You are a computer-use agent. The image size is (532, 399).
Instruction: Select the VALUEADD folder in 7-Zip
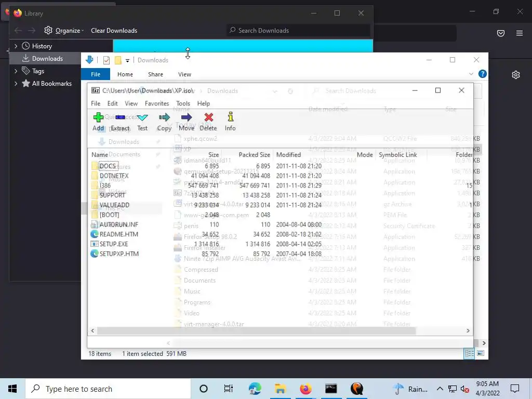click(114, 205)
